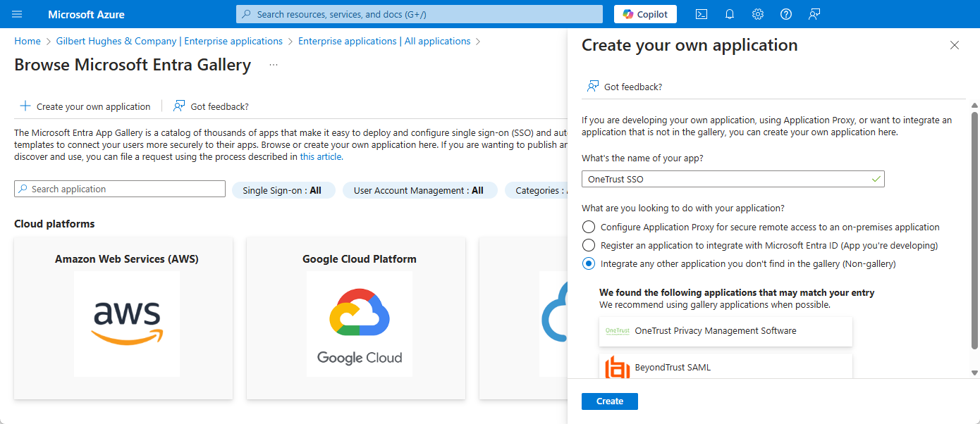This screenshot has width=980, height=424.
Task: Click the top bar feedback icon
Action: 814,14
